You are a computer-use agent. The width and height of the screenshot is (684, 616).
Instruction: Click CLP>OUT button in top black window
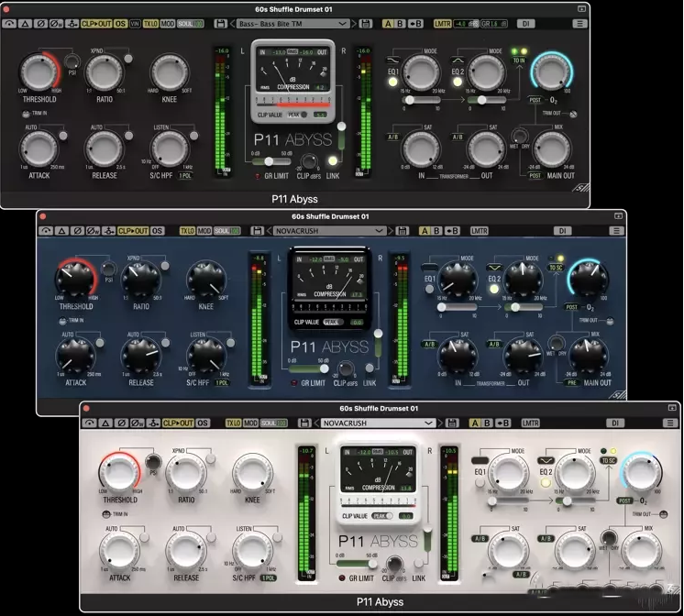point(96,24)
